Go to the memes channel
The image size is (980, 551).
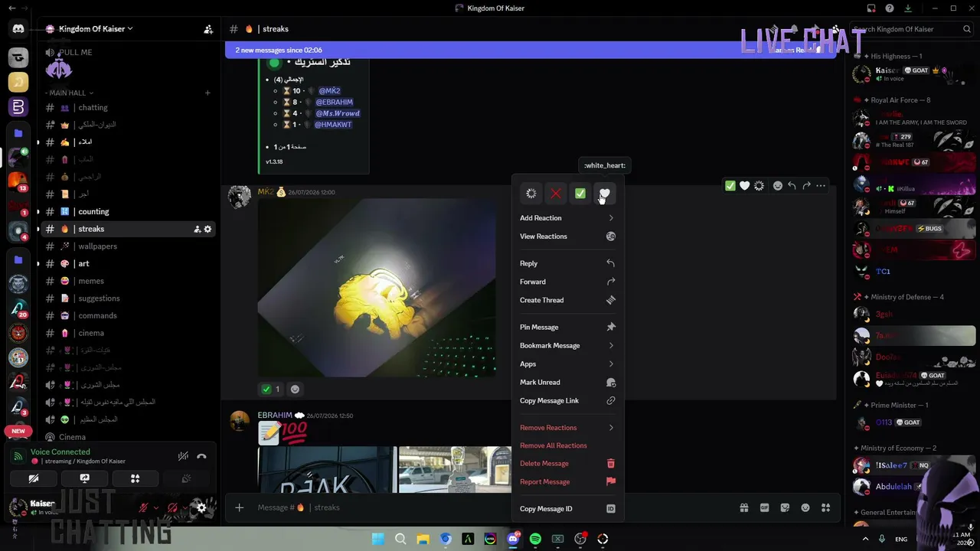coord(128,281)
